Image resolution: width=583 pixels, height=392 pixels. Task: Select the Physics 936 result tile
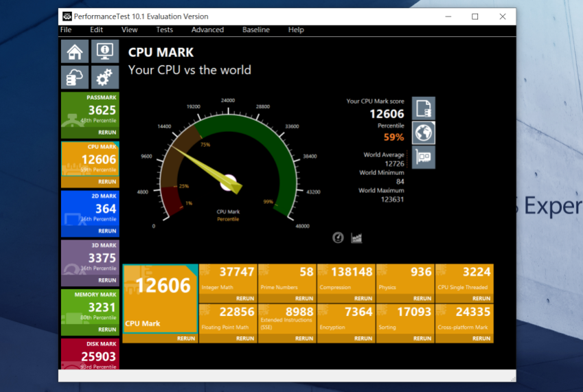405,279
